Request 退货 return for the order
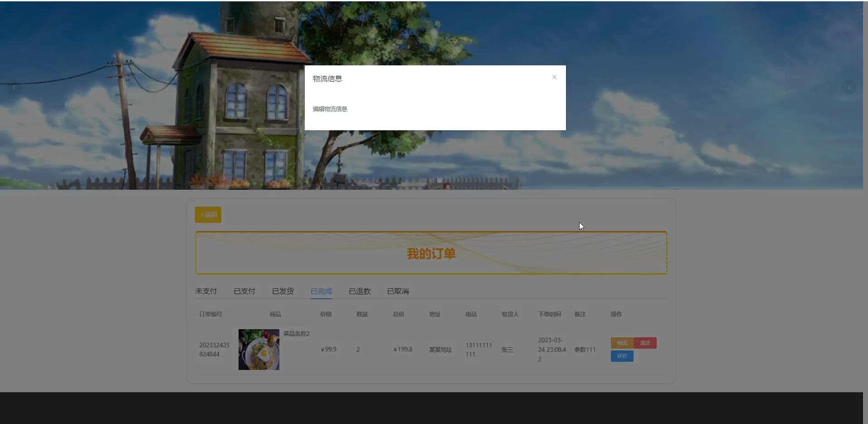 645,343
